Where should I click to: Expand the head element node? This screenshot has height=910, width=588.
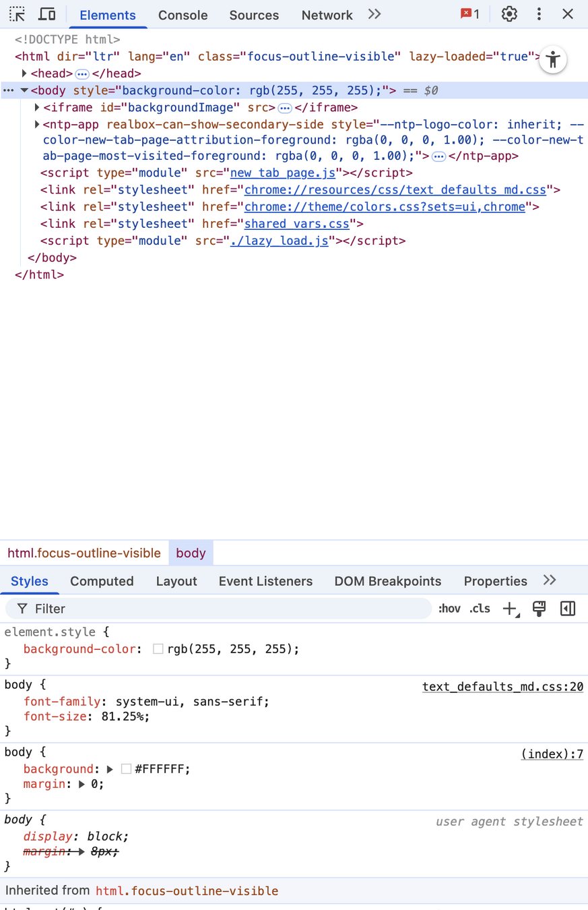pos(24,73)
